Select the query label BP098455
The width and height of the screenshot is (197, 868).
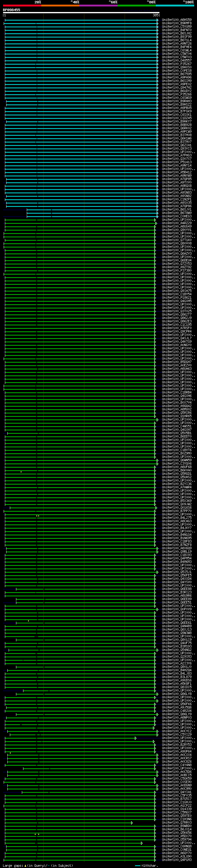(x=11, y=10)
